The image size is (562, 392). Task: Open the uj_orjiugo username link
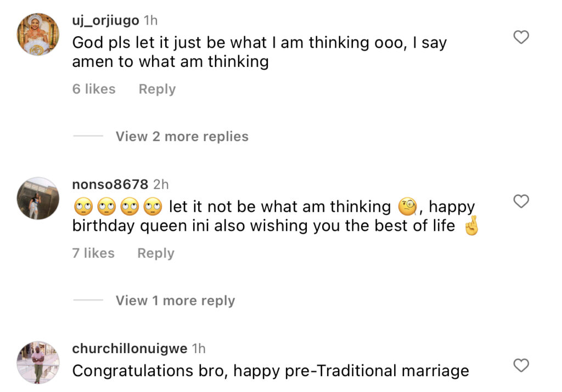[x=105, y=20]
